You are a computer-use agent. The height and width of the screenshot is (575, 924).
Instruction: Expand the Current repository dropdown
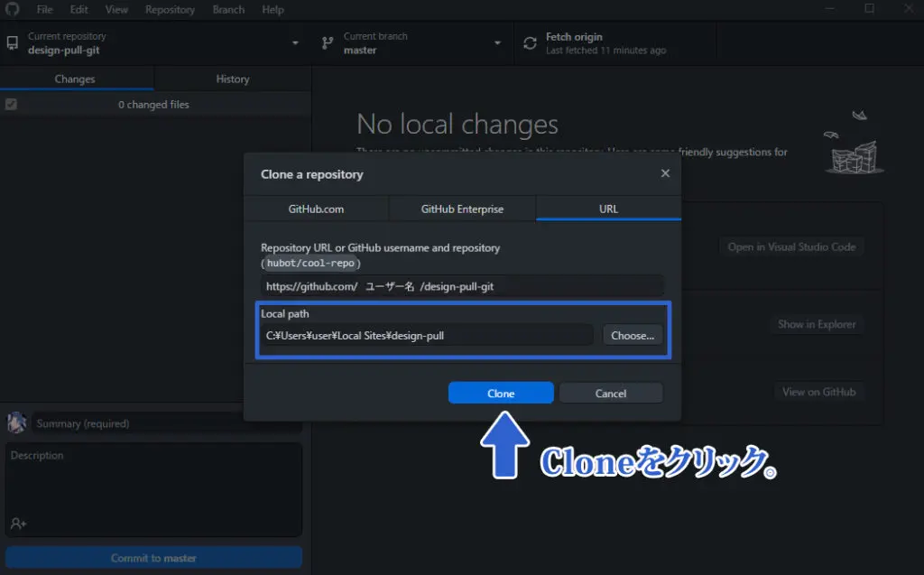click(295, 43)
